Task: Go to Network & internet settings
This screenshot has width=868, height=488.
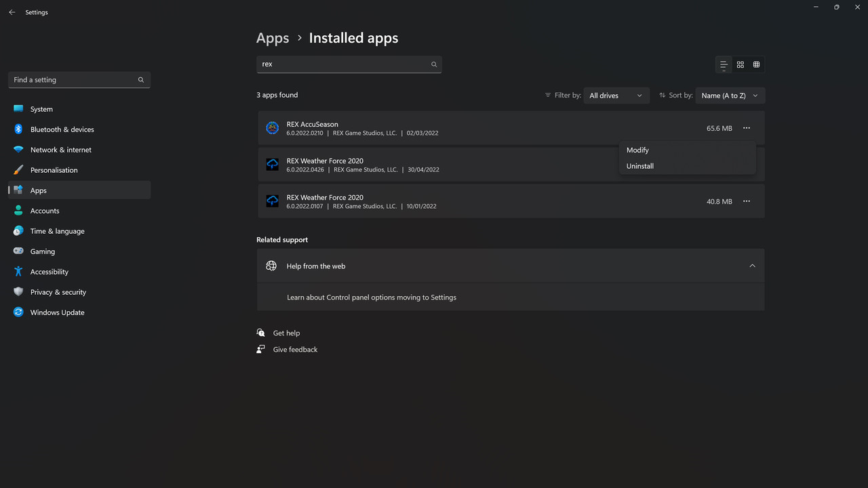Action: click(x=79, y=150)
